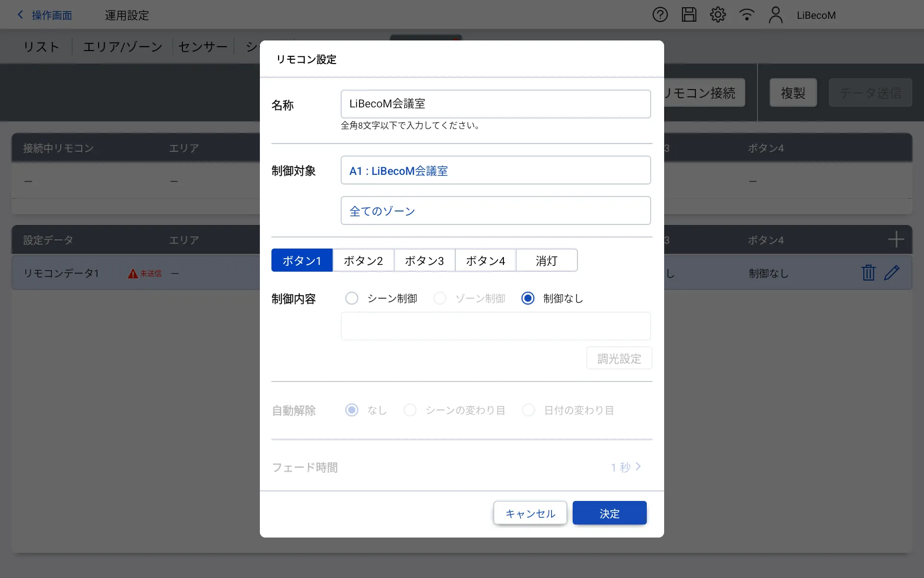Image resolution: width=924 pixels, height=578 pixels.
Task: Click the Wi-Fi status icon
Action: (x=746, y=15)
